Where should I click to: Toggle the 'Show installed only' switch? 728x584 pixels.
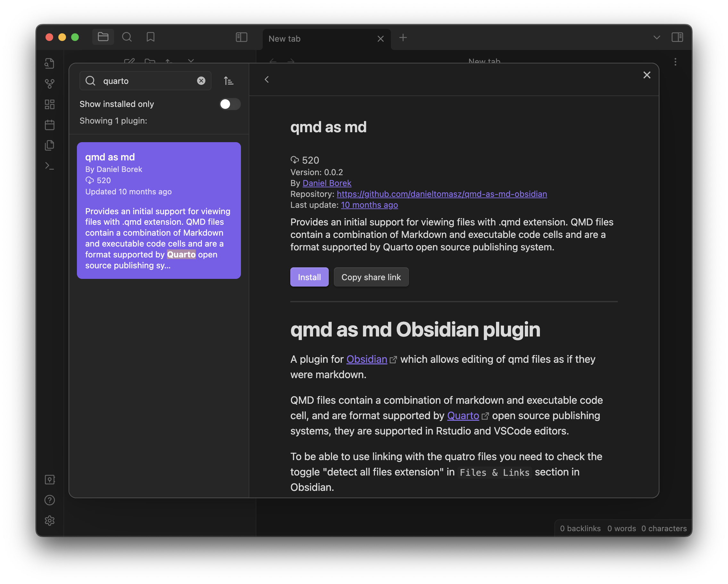pos(229,104)
